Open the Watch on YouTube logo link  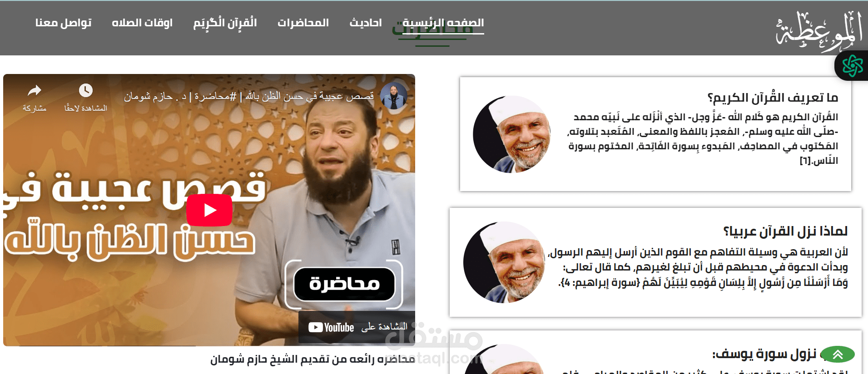click(332, 327)
